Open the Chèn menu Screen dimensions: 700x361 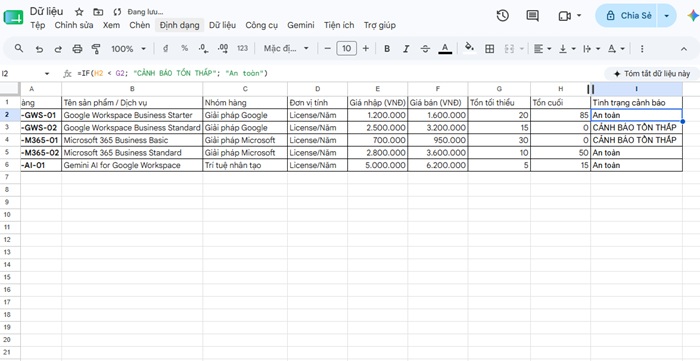click(140, 25)
